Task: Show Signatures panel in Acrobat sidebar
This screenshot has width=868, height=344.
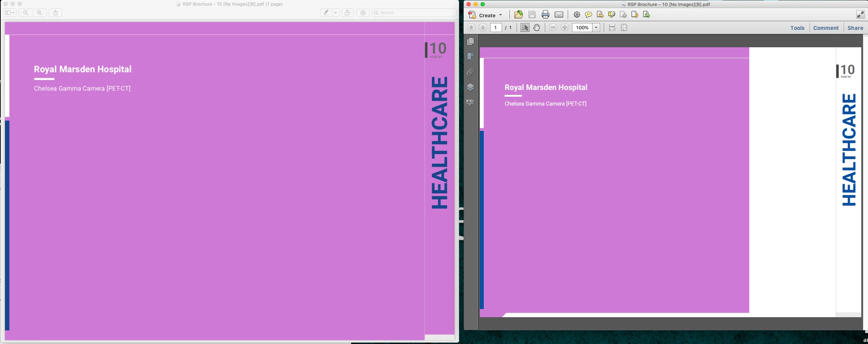Action: pos(471,102)
